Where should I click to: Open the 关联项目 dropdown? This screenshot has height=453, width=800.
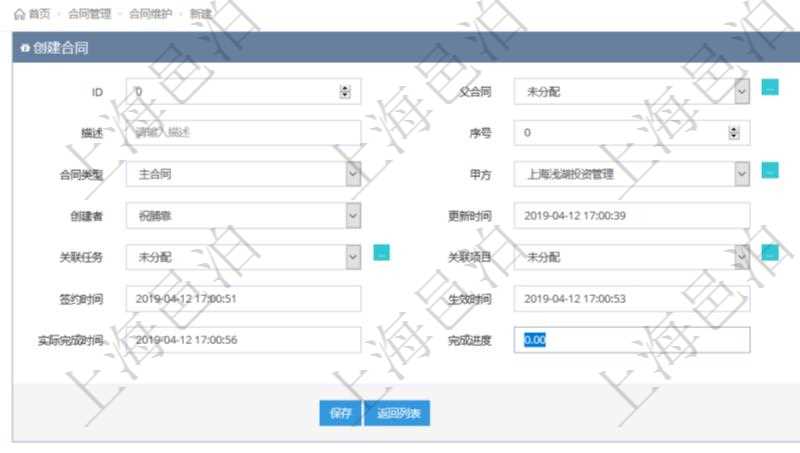pos(632,257)
